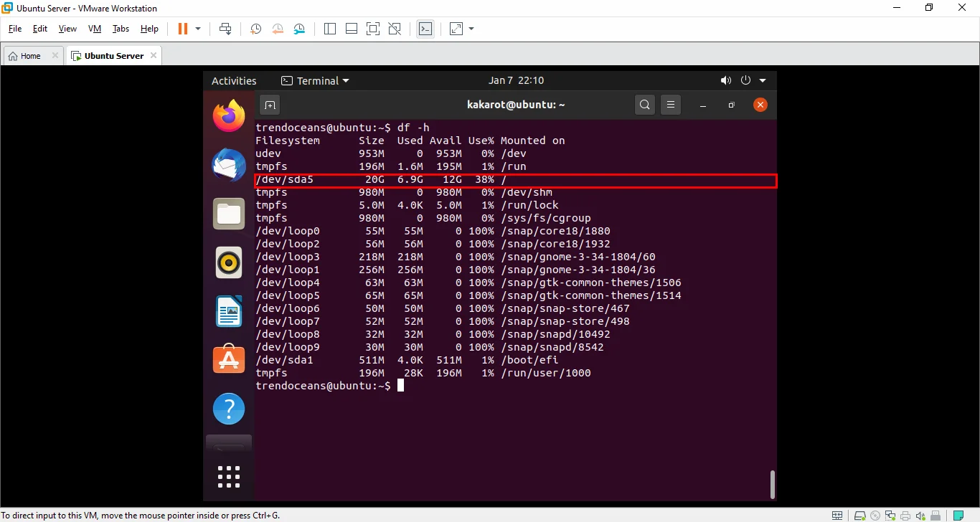Take a snapshot of this virtual machine
The height and width of the screenshot is (522, 980).
coord(255,29)
